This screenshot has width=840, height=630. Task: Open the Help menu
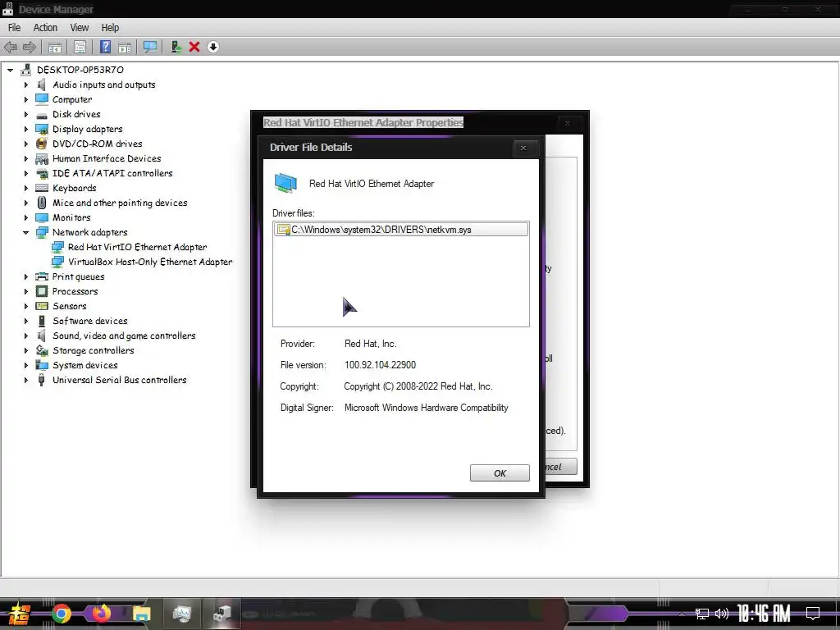pos(111,28)
